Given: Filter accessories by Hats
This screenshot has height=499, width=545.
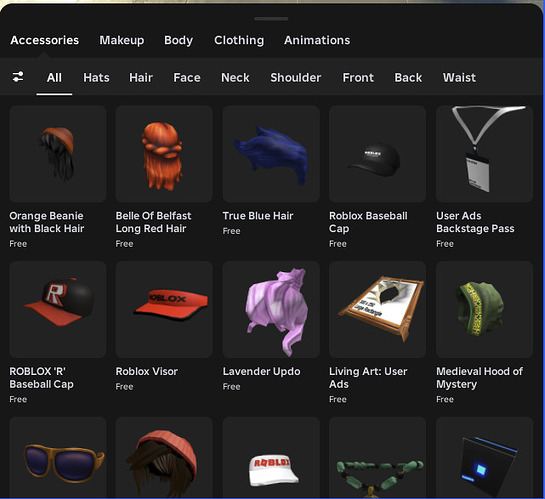Looking at the screenshot, I should click(x=96, y=77).
